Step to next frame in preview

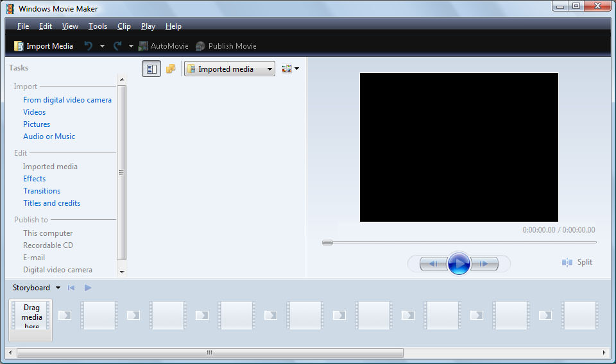coord(484,263)
